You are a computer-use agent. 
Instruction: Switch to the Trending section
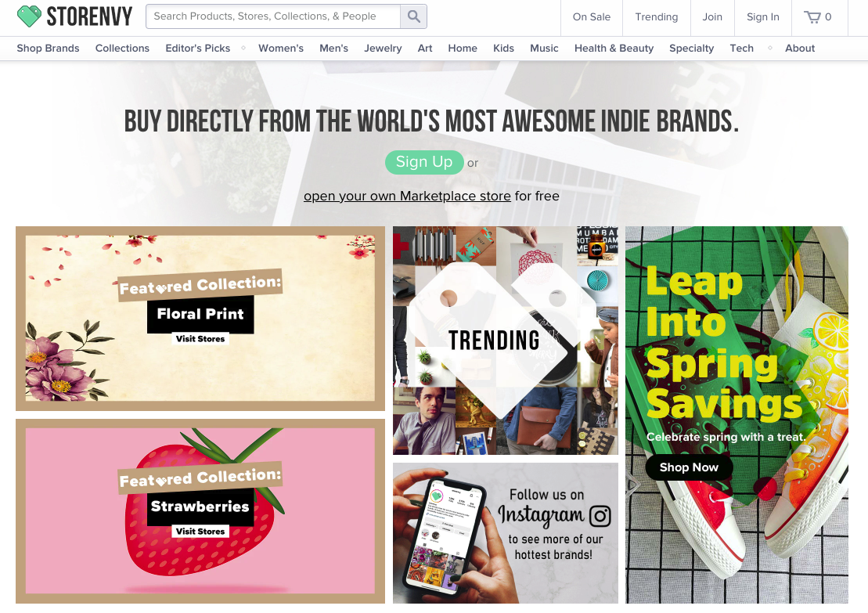point(656,16)
